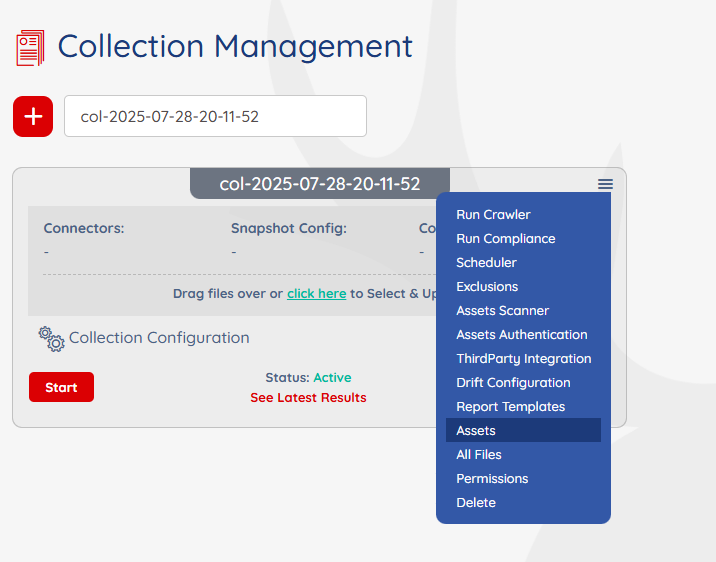
Task: Open the See Latest Results link
Action: pyautogui.click(x=308, y=398)
